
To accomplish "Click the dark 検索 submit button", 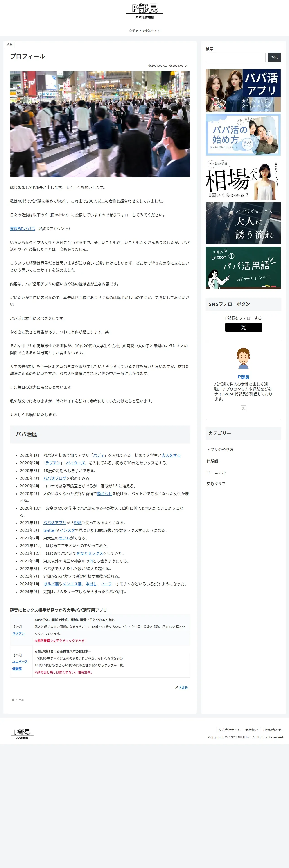I will coord(275,57).
